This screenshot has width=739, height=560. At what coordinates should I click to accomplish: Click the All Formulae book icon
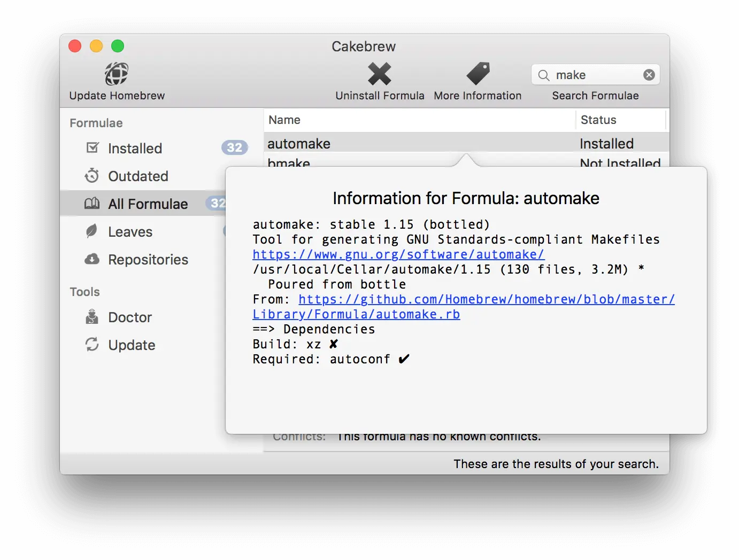pos(92,204)
